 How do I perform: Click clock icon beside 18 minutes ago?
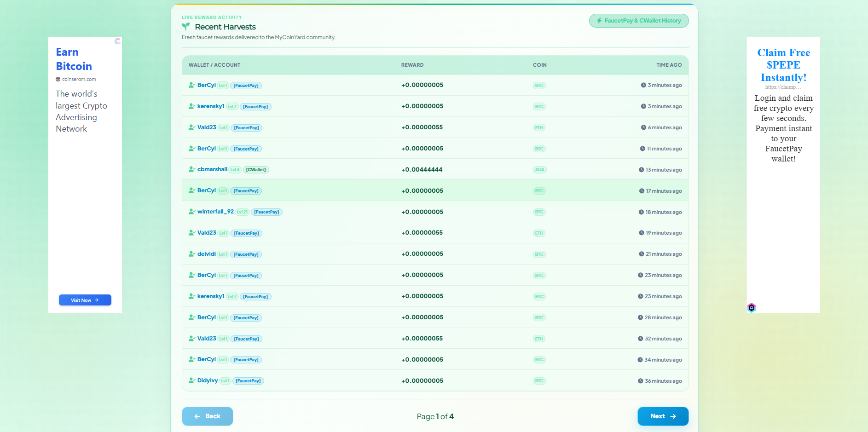tap(641, 212)
